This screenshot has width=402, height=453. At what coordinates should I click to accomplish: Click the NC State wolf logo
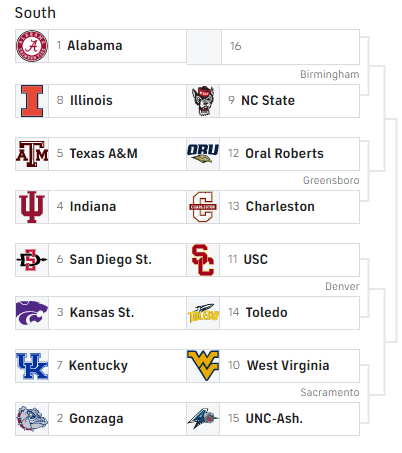203,101
